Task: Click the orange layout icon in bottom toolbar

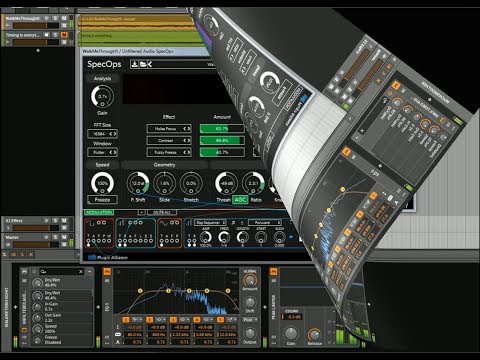Action: 13,254
